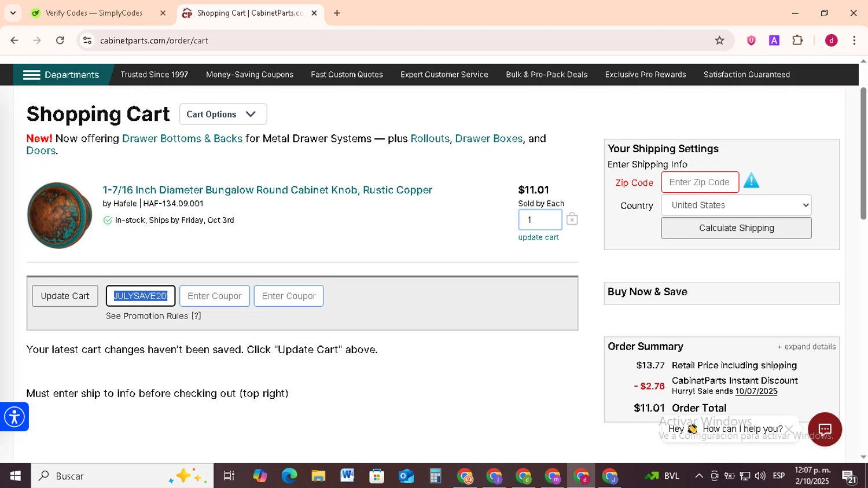Open Microsoft Edge from taskbar
Viewport: 868px width, 488px height.
289,476
